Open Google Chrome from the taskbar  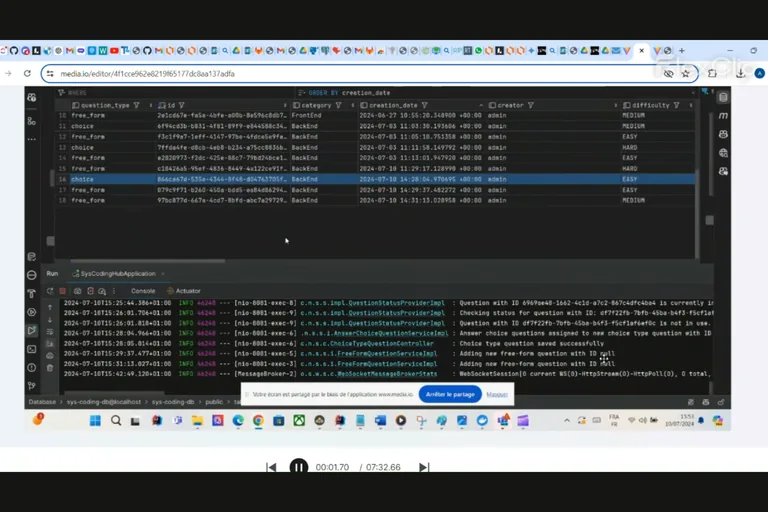pyautogui.click(x=258, y=420)
